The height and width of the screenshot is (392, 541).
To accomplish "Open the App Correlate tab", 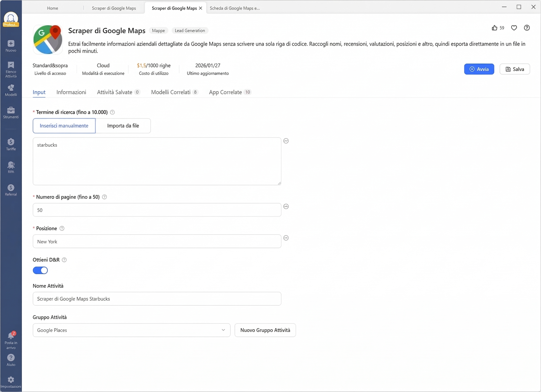I will (230, 92).
